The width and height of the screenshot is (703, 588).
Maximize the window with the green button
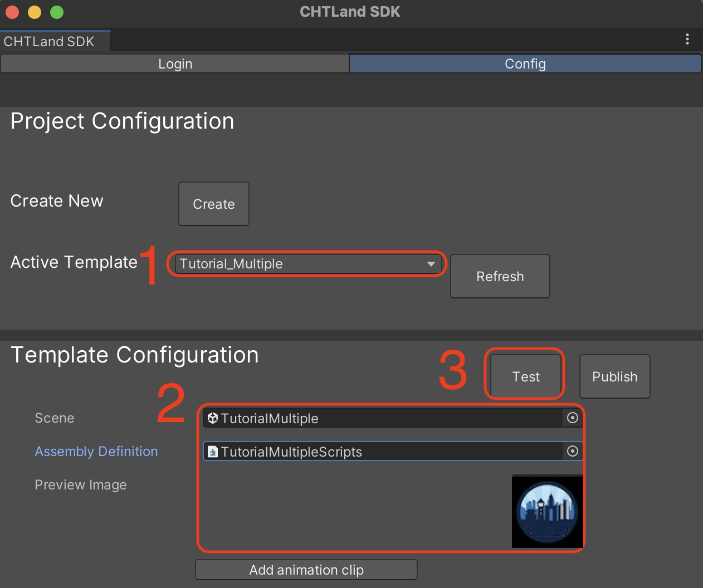coord(57,12)
